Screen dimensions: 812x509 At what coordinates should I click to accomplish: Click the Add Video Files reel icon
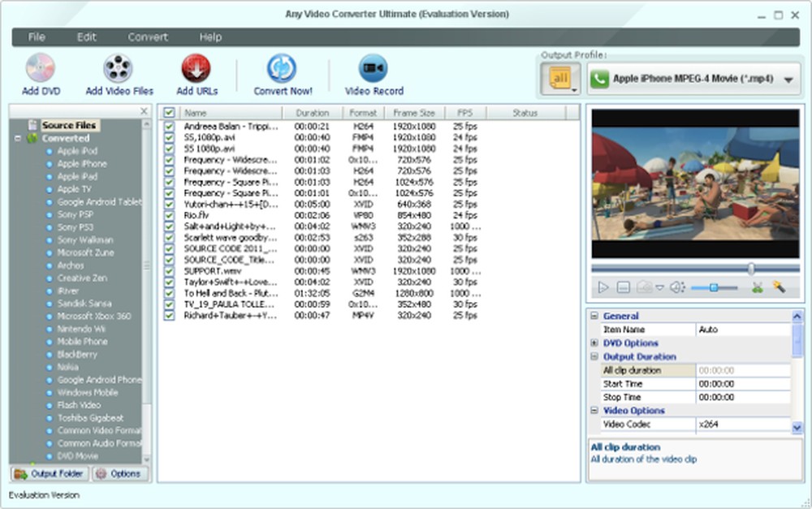pos(119,68)
